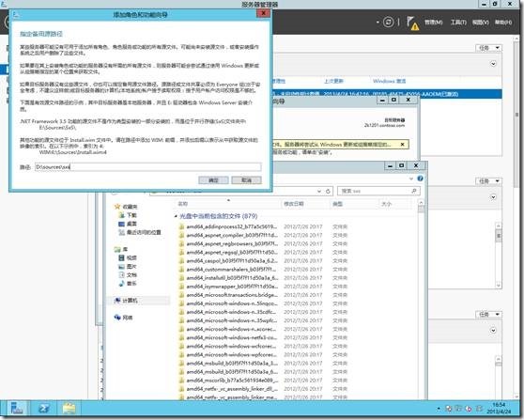Select 下载 in Explorer navigation pane

click(x=129, y=215)
